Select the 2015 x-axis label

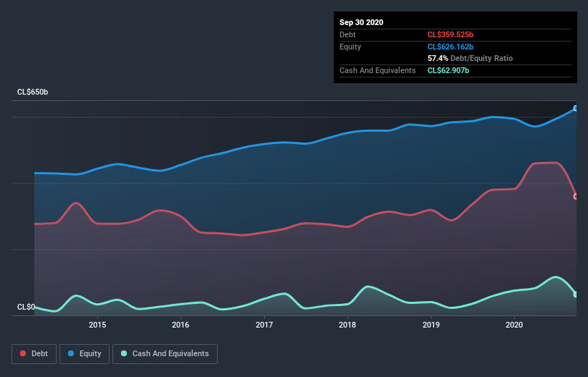(x=97, y=325)
